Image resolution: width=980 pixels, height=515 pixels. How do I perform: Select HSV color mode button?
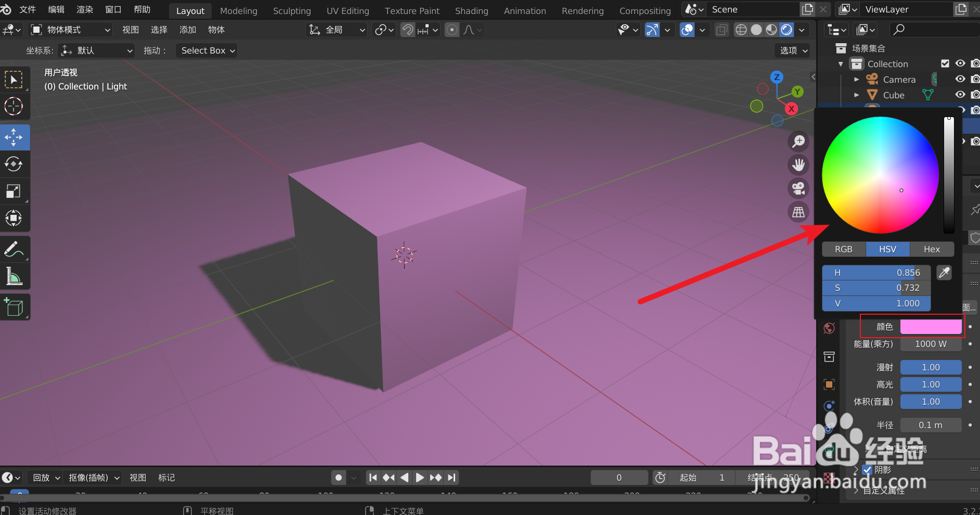click(x=887, y=249)
